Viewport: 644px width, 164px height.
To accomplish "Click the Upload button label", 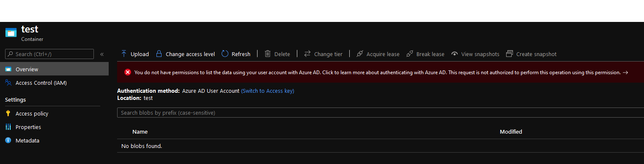I will (140, 54).
